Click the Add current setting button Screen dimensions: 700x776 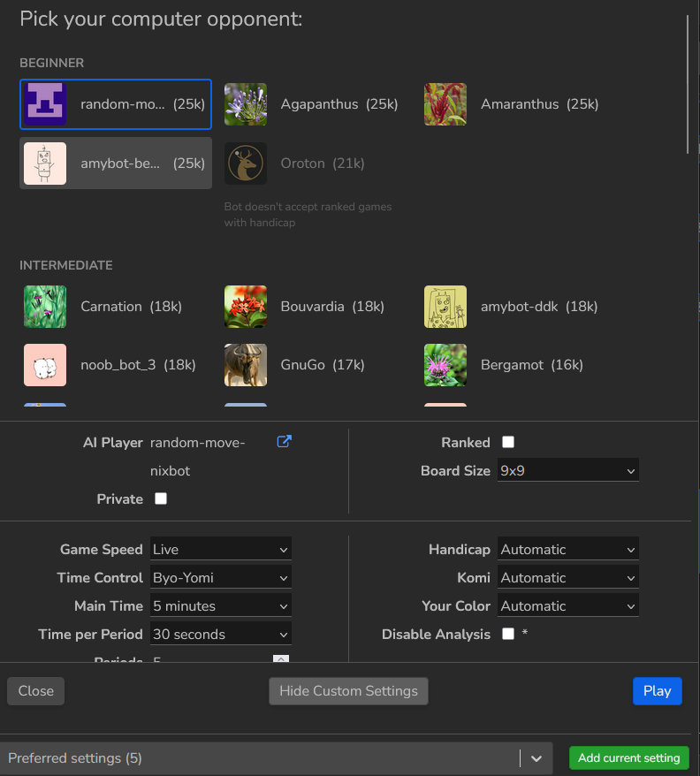click(x=628, y=758)
